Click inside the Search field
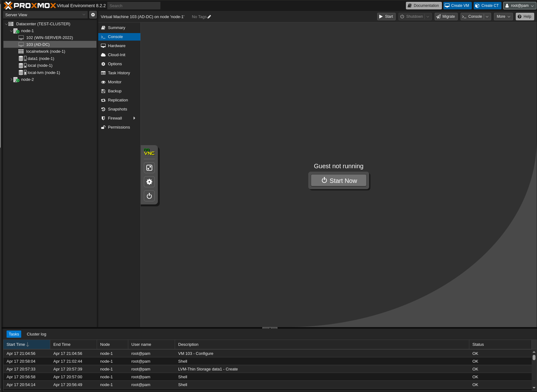This screenshot has width=537, height=392. pos(134,5)
